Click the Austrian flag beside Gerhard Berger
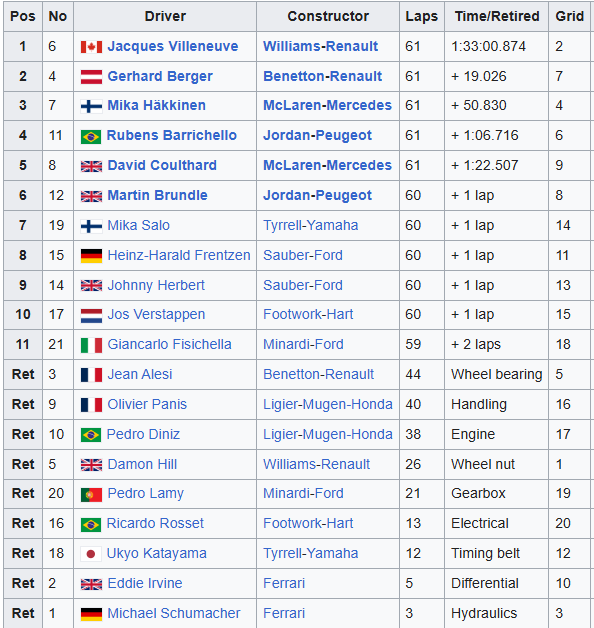The width and height of the screenshot is (594, 628). click(91, 77)
